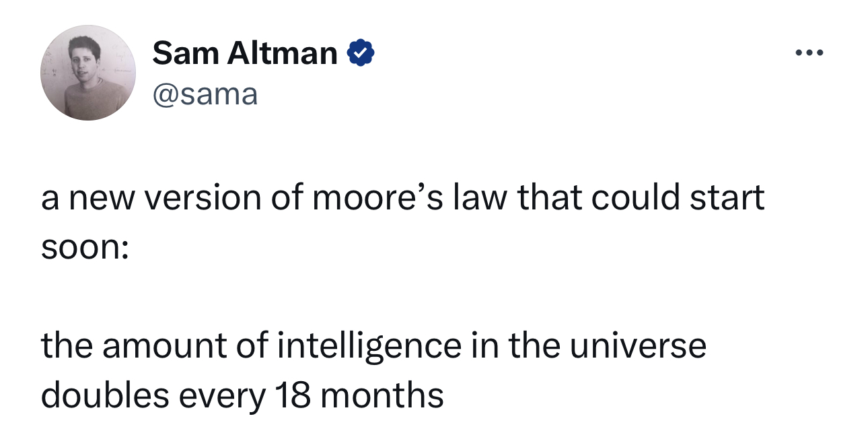Click the word "intelligence" in the tweet
The image size is (868, 433).
[x=369, y=346]
